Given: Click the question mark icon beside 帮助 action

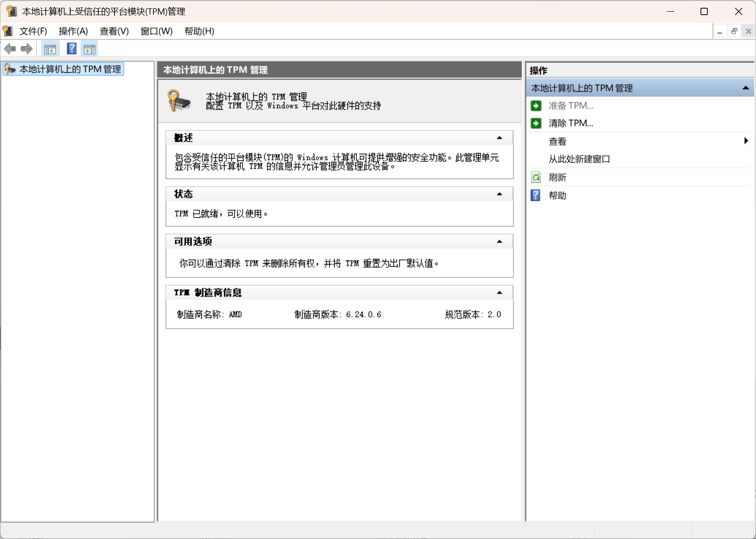Looking at the screenshot, I should coord(535,195).
